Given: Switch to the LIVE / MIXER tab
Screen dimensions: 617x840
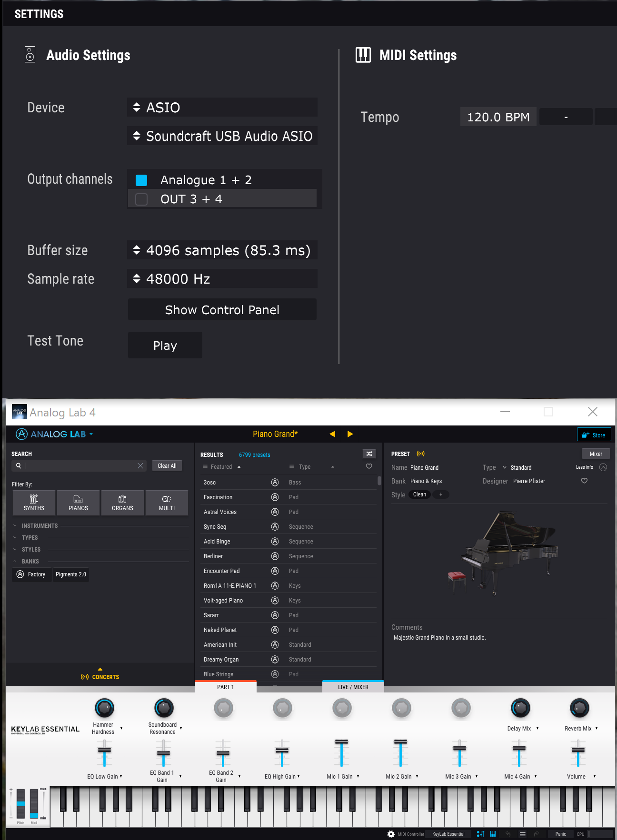Looking at the screenshot, I should 353,687.
